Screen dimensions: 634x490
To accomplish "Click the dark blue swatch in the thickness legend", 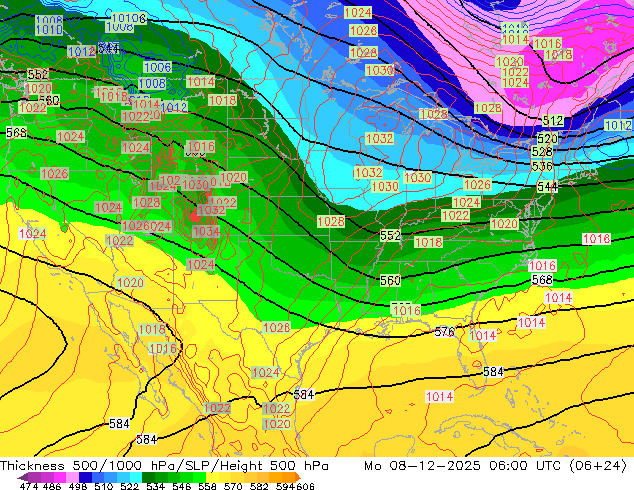I will click(85, 477).
